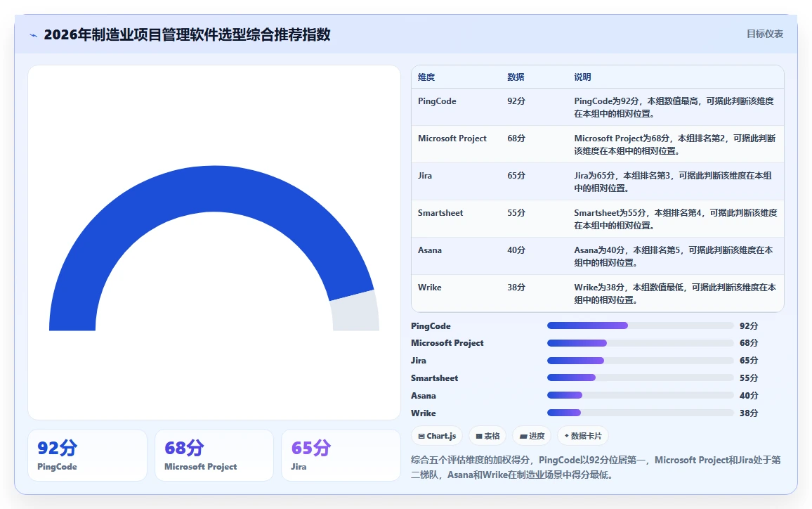Click the 68分 value in the table
This screenshot has height=509, width=812.
click(x=516, y=138)
